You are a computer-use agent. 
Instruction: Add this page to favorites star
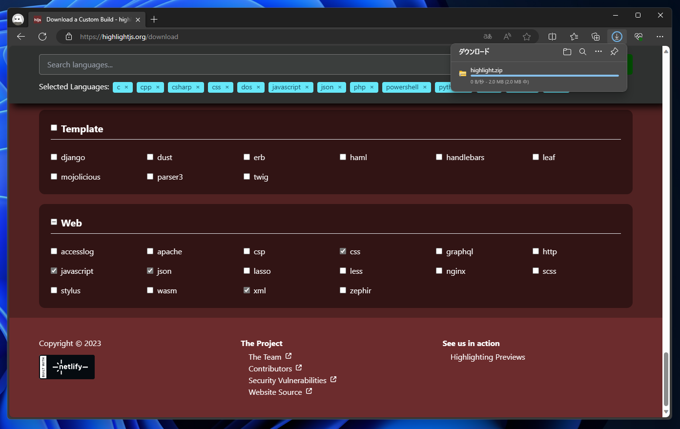pyautogui.click(x=526, y=36)
